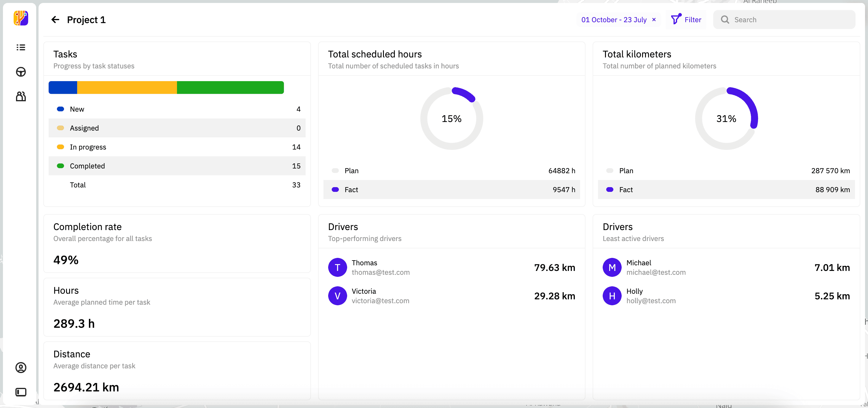Select the task list icon in the sidebar
This screenshot has width=868, height=408.
pyautogui.click(x=20, y=47)
